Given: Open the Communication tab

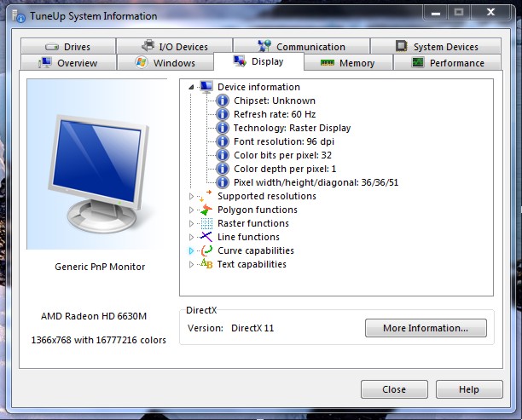Looking at the screenshot, I should pos(302,46).
